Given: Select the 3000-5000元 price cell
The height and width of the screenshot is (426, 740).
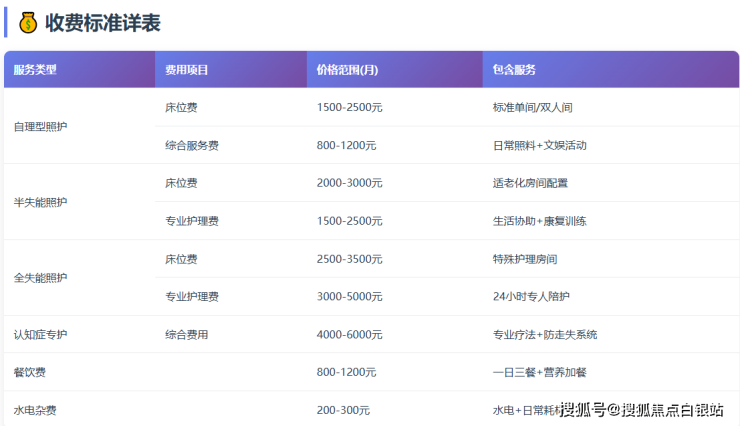Looking at the screenshot, I should tap(349, 296).
